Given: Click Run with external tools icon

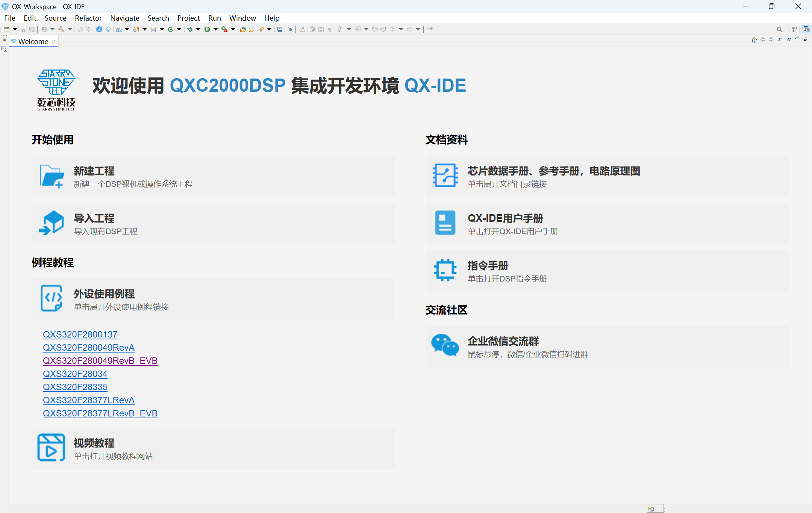Looking at the screenshot, I should click(x=224, y=29).
